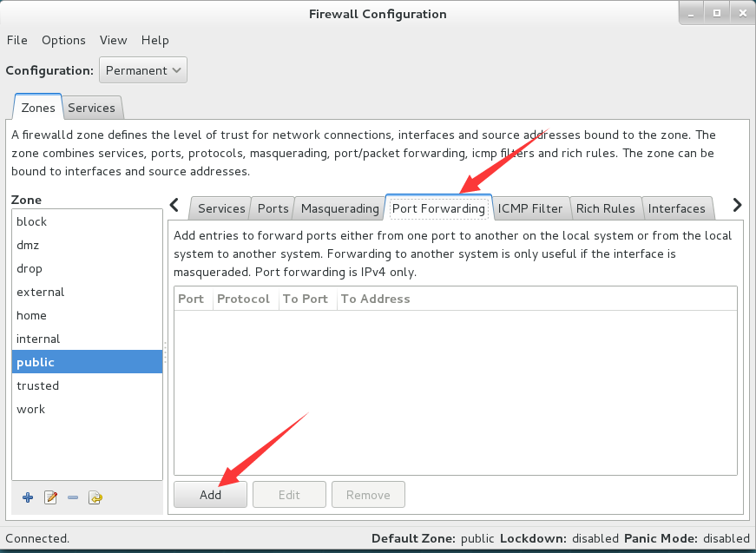Image resolution: width=756 pixels, height=553 pixels.
Task: Click the edit zone pencil icon
Action: click(50, 497)
